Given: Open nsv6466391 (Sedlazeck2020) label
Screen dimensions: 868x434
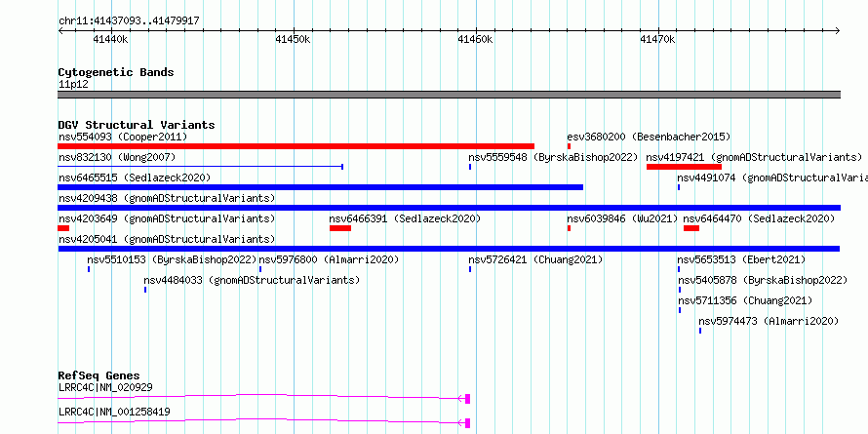Looking at the screenshot, I should tap(405, 218).
